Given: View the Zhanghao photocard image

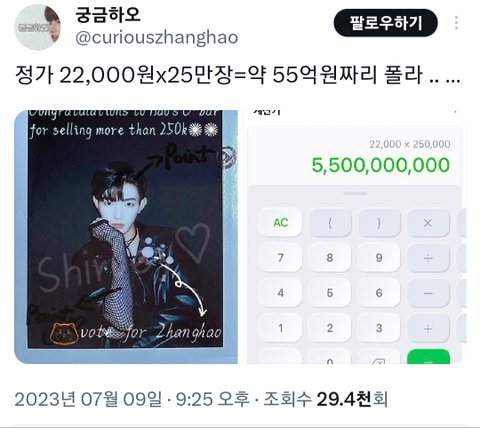Looking at the screenshot, I should [126, 237].
